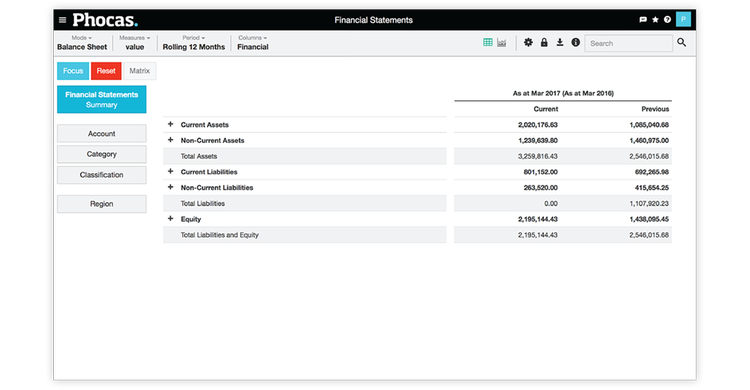
Task: Click the red Reset button
Action: tap(106, 71)
